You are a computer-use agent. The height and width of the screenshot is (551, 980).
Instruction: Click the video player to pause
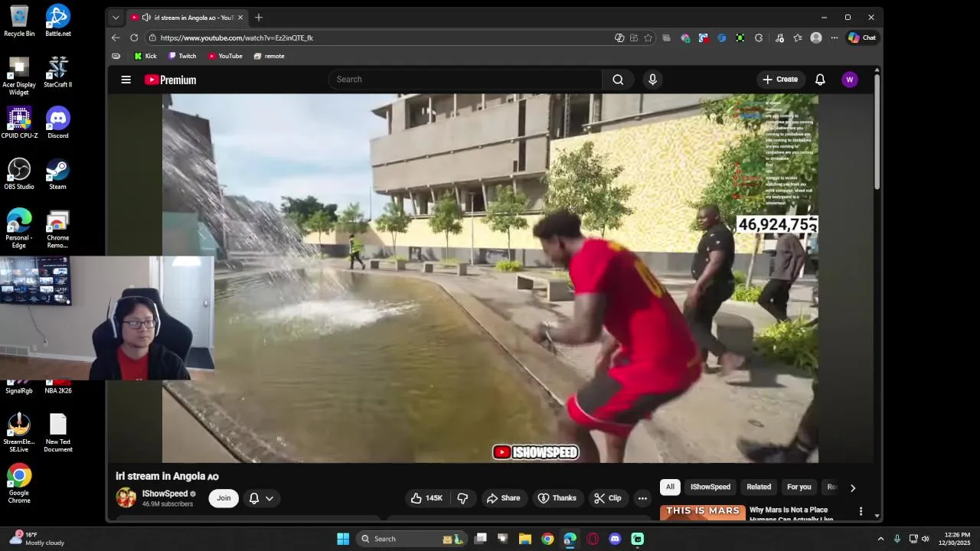(490, 278)
